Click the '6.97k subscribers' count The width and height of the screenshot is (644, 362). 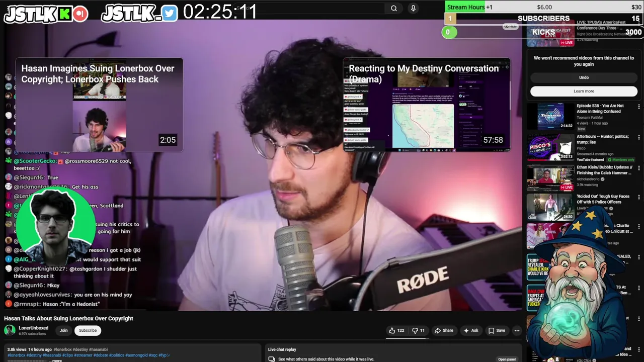point(32,334)
